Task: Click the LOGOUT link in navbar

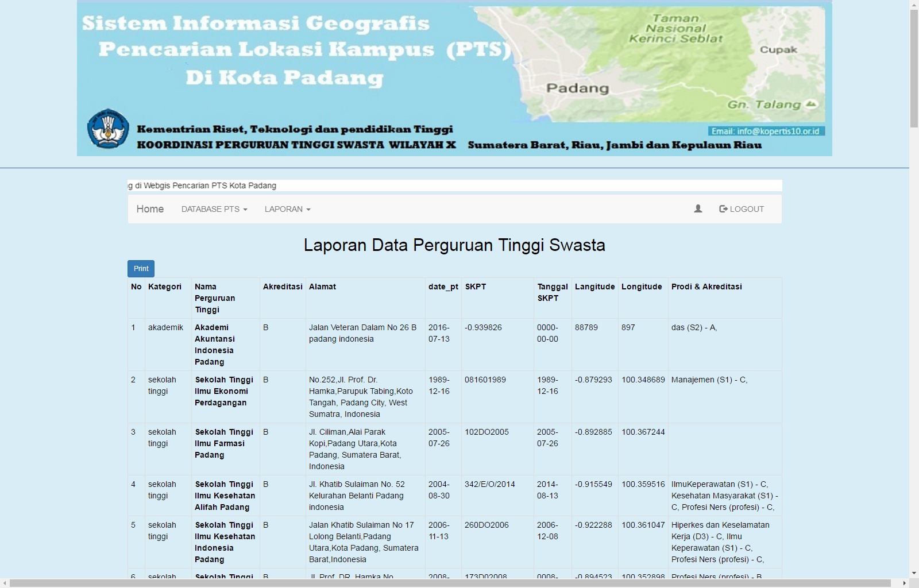Action: tap(742, 209)
